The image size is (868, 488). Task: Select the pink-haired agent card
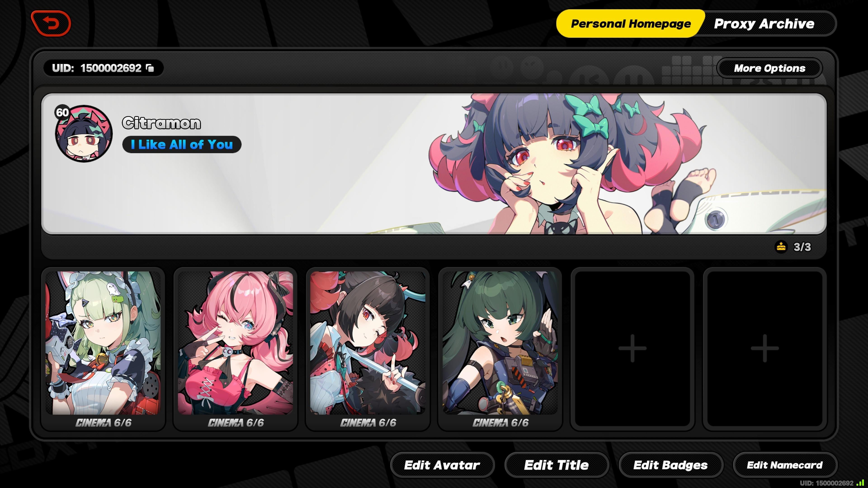click(x=236, y=349)
